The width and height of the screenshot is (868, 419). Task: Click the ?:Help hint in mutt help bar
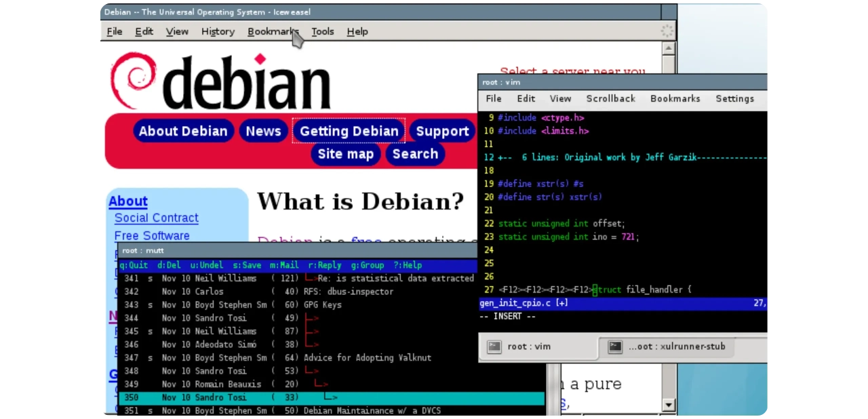408,265
